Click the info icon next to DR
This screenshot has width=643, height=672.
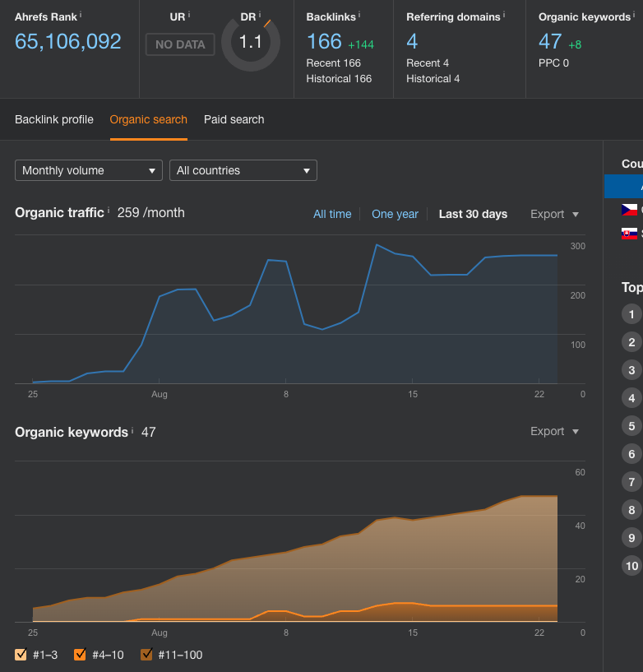point(261,15)
